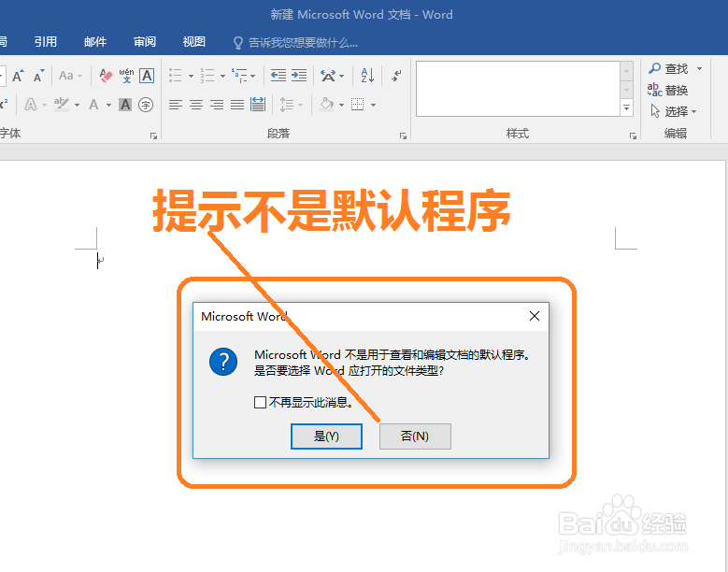This screenshot has height=572, width=728.
Task: Check 不再显示此消息 checkbox
Action: click(x=260, y=402)
